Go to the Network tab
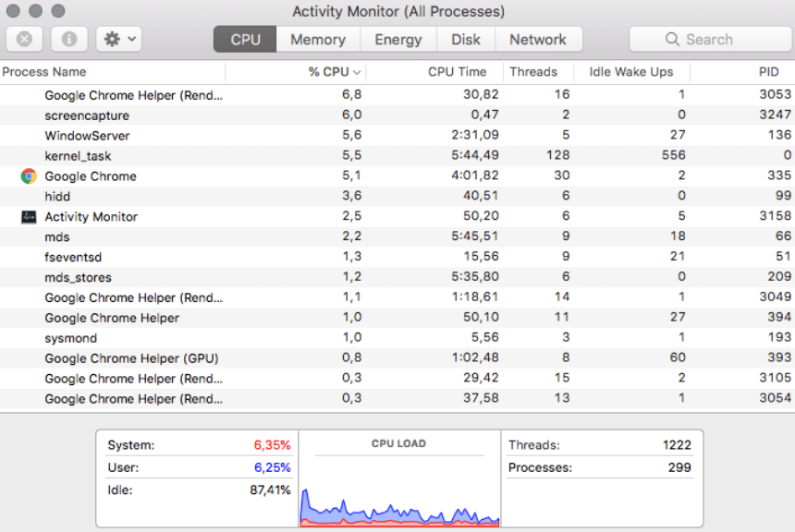The image size is (795, 532). click(x=538, y=39)
